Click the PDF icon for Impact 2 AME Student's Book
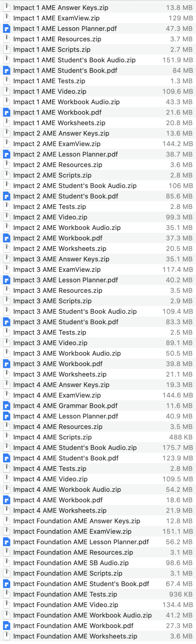Image resolution: width=196 pixels, height=644 pixels. (x=6, y=196)
